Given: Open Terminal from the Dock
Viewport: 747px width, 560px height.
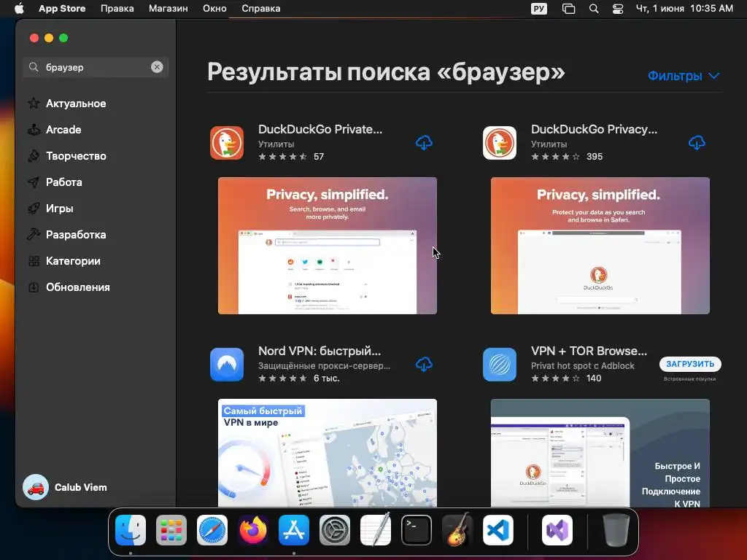Looking at the screenshot, I should coord(417,530).
